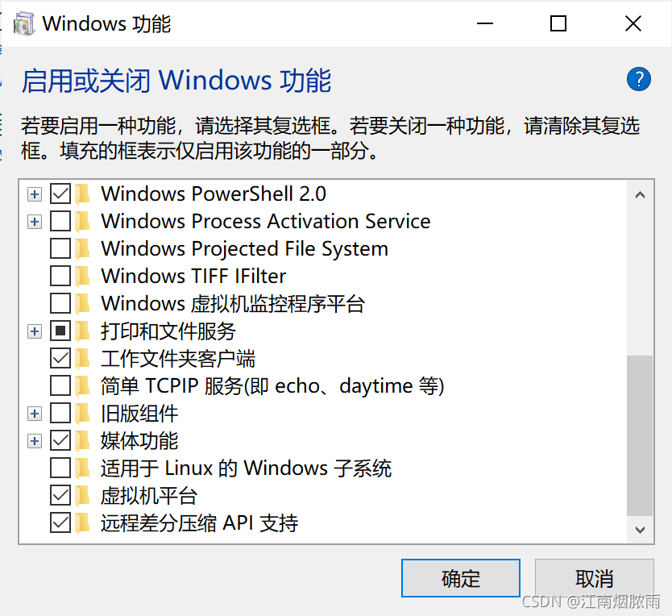Viewport: 672px width, 616px height.
Task: Expand the 媒体功能 node
Action: (x=34, y=440)
